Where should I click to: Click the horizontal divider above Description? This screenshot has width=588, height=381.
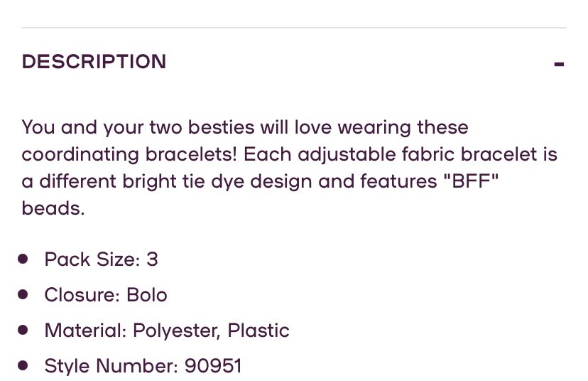click(294, 28)
